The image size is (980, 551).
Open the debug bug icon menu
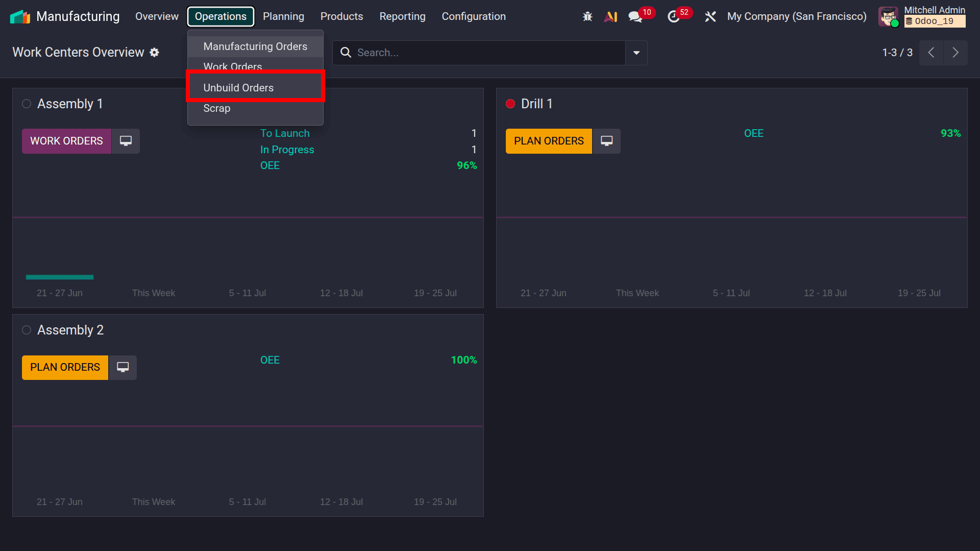pos(587,16)
